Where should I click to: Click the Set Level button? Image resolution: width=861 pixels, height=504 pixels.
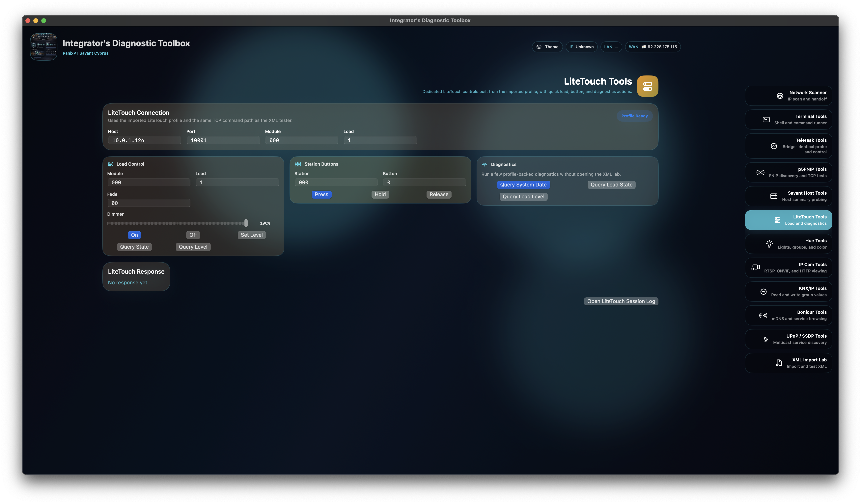[251, 235]
